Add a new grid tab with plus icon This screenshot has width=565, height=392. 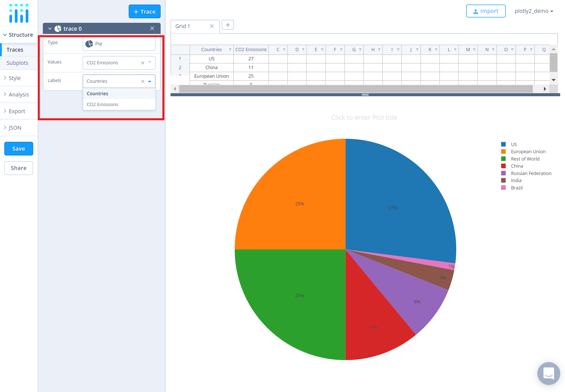[228, 25]
